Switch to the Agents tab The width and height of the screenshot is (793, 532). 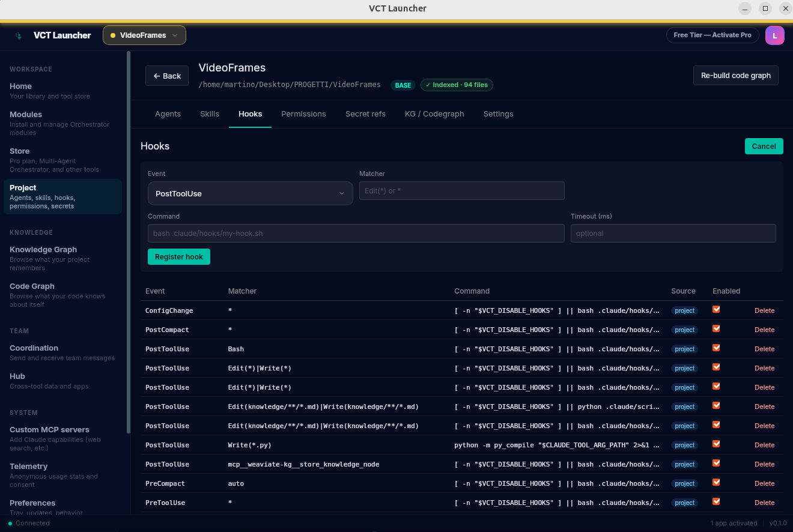[x=168, y=114]
